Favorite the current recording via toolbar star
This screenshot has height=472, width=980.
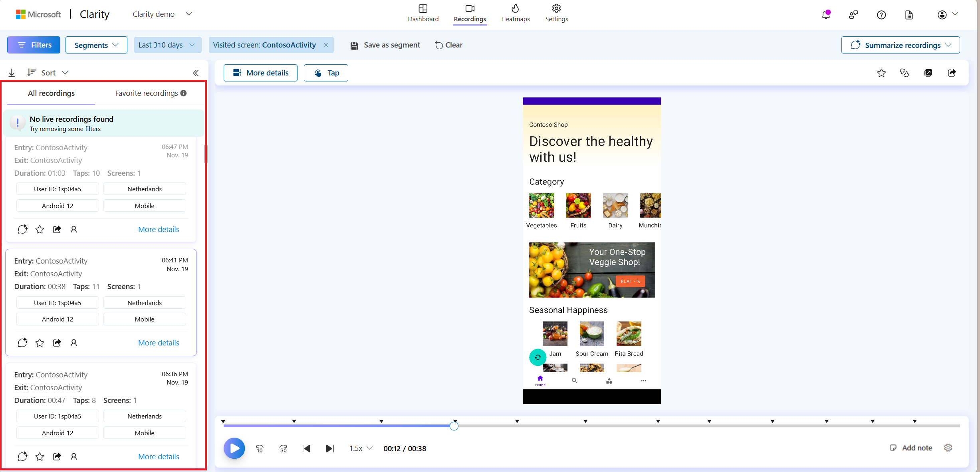(x=881, y=73)
